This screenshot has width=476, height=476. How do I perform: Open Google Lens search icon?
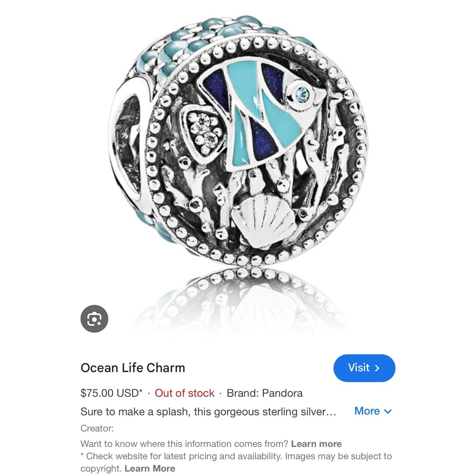tap(94, 319)
